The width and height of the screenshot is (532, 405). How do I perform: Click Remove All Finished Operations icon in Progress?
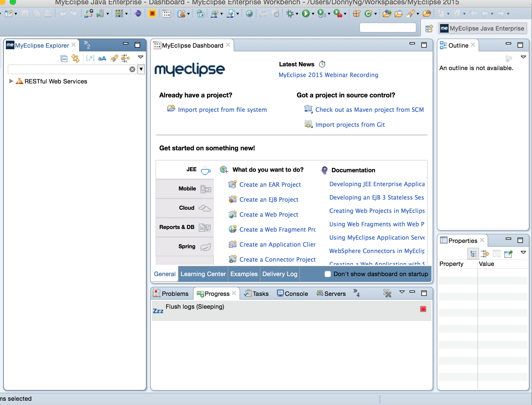point(387,293)
